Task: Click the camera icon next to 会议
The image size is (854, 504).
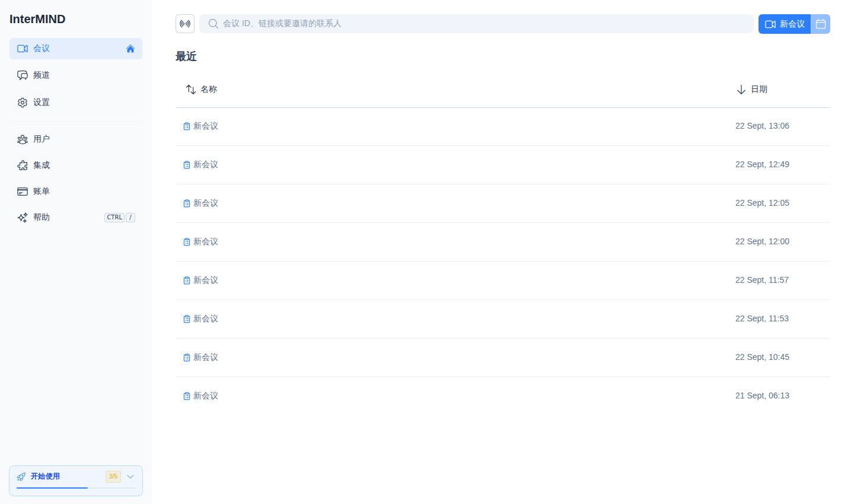Action: point(23,49)
